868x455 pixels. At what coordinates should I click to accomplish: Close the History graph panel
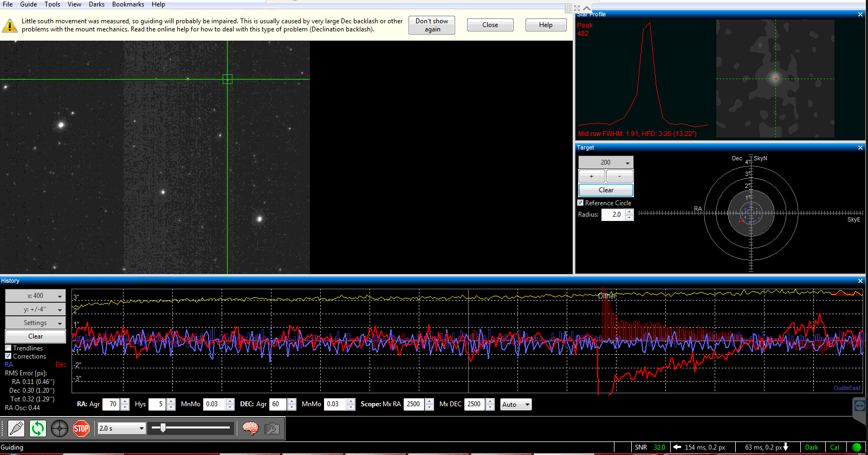860,281
